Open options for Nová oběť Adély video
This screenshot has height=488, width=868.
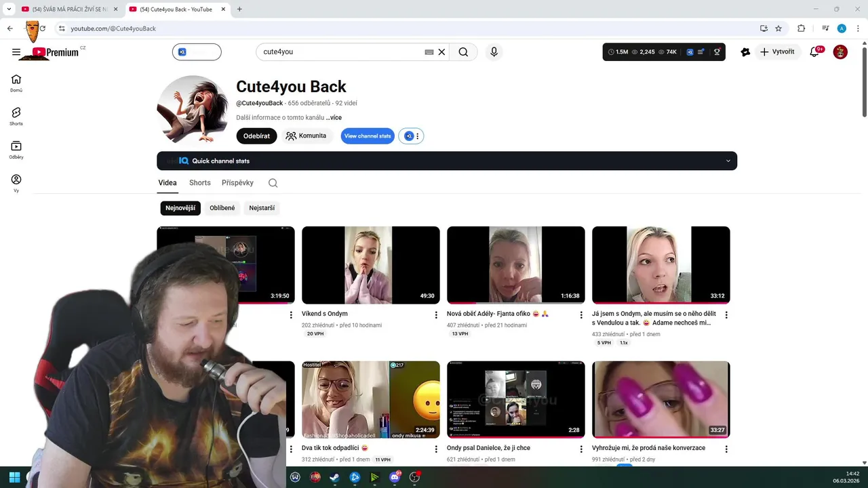pyautogui.click(x=581, y=315)
